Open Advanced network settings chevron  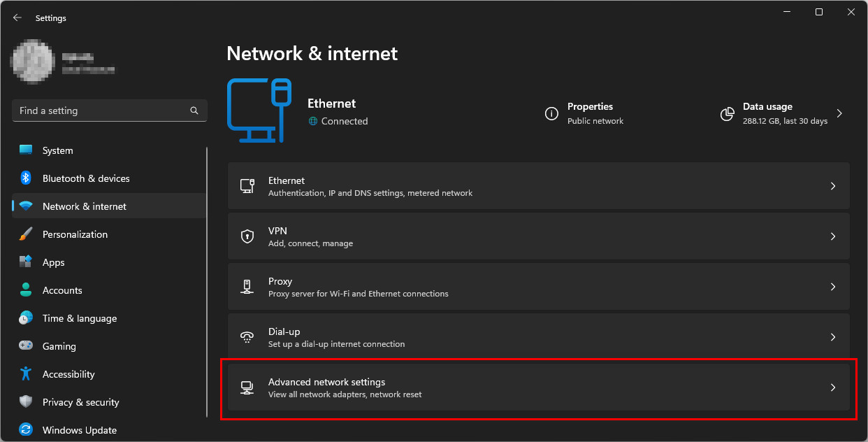click(x=832, y=387)
